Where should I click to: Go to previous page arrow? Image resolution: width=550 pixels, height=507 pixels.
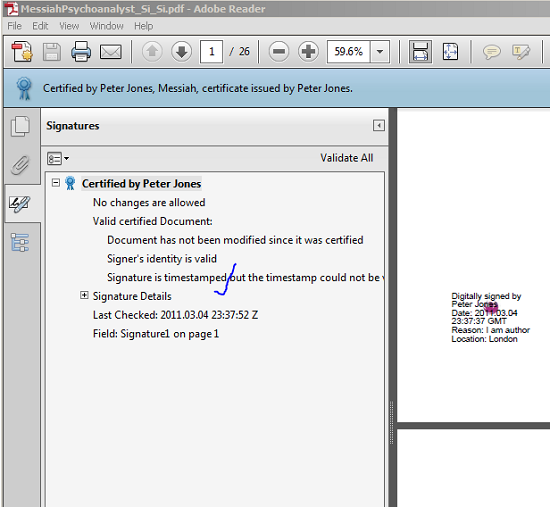[152, 52]
